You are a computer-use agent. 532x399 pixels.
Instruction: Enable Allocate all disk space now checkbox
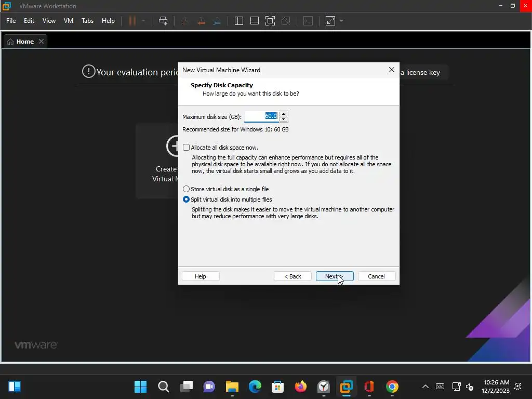(x=186, y=147)
